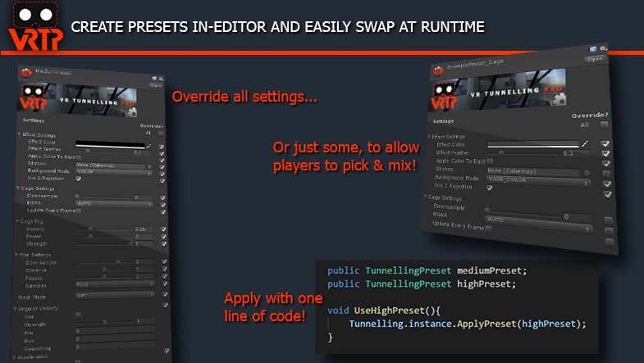Screen dimensions: 644x363
Task: Collapse Effect Settings in ExamplePreset_Cage panel
Action: pos(429,136)
